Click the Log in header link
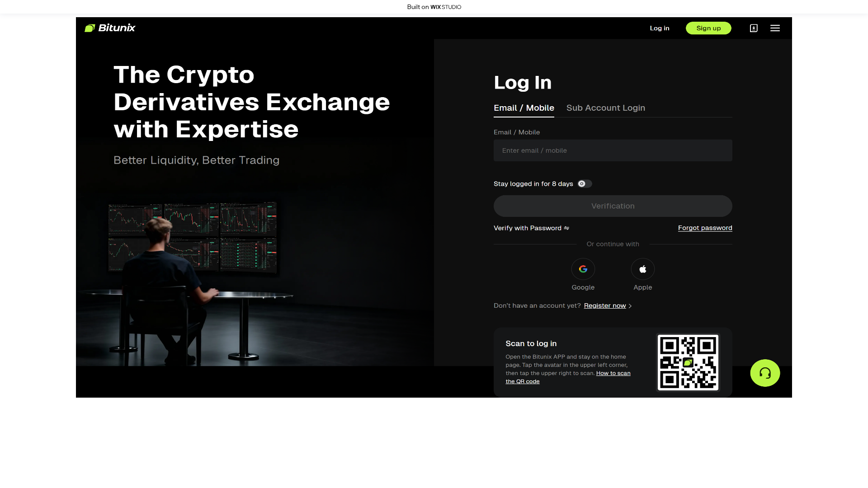Screen dimensions: 868x488 [660, 28]
